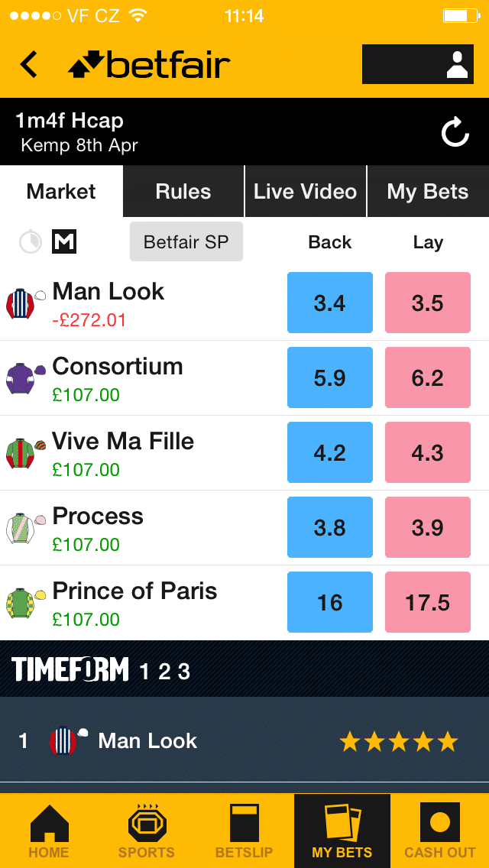Tap the back arrow in header
The width and height of the screenshot is (489, 868).
click(29, 65)
